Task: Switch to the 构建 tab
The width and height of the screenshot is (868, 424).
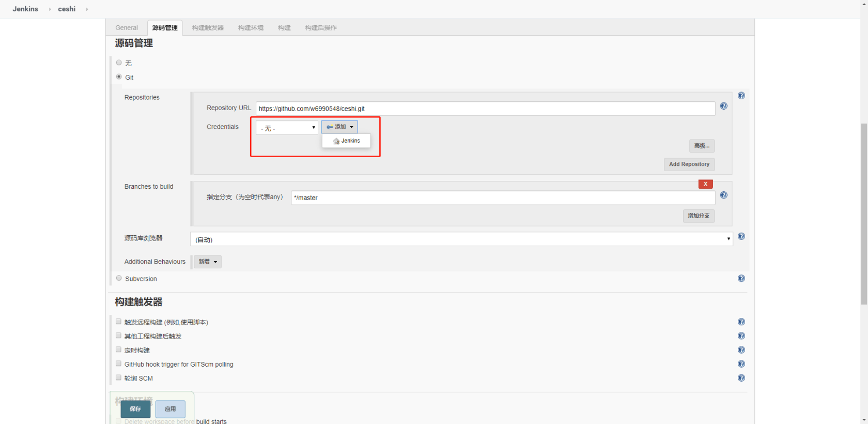Action: 284,28
